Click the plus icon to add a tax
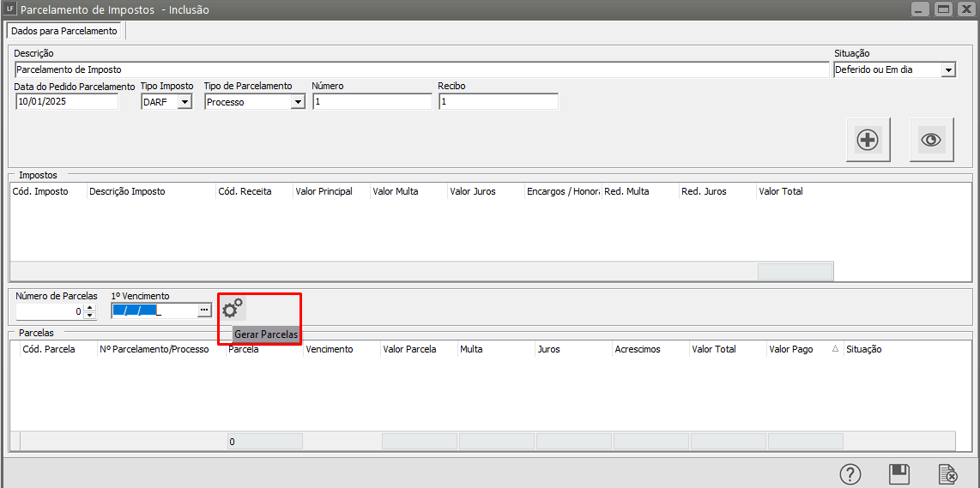This screenshot has width=980, height=488. click(868, 140)
